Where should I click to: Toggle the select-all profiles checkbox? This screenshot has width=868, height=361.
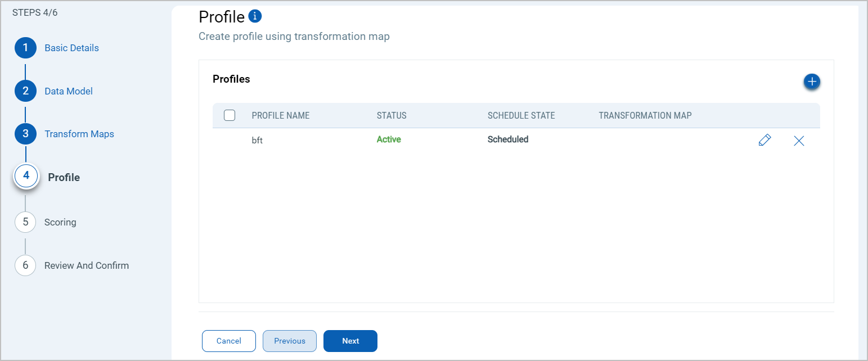tap(230, 115)
